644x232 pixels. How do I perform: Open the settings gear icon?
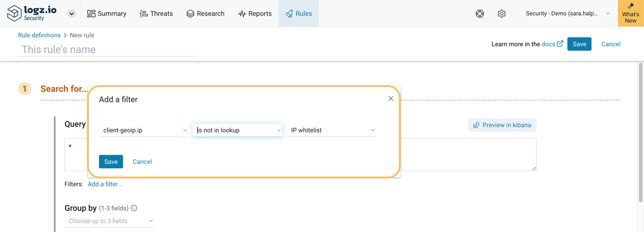click(x=501, y=14)
